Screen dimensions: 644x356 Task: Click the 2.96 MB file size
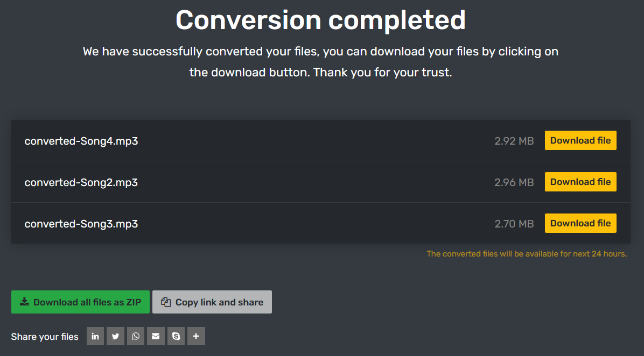pyautogui.click(x=514, y=183)
